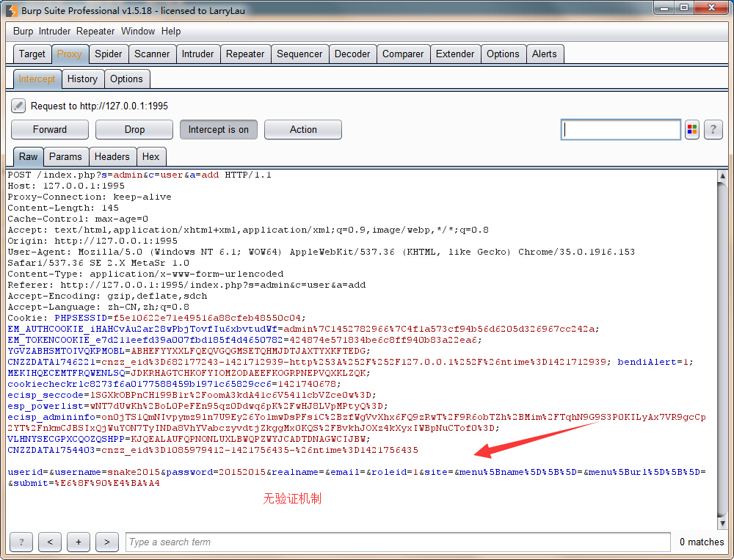Switch to the Extender tab
This screenshot has width=734, height=560.
click(x=455, y=54)
